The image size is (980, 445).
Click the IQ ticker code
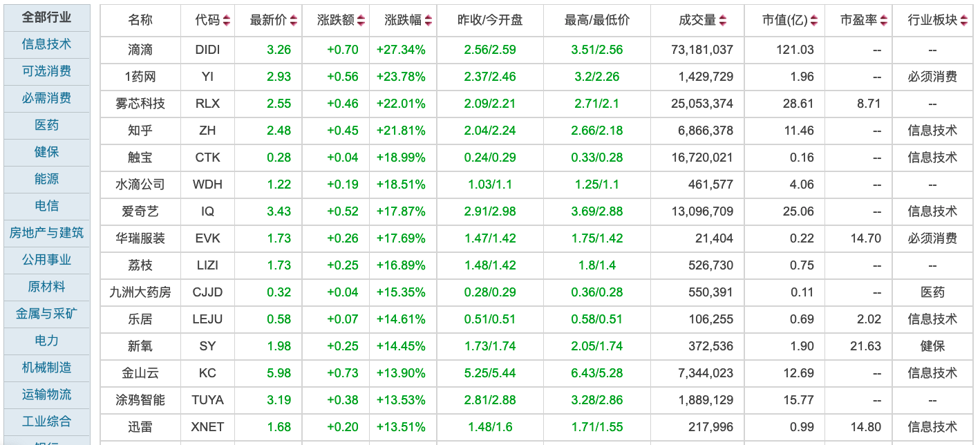(208, 211)
